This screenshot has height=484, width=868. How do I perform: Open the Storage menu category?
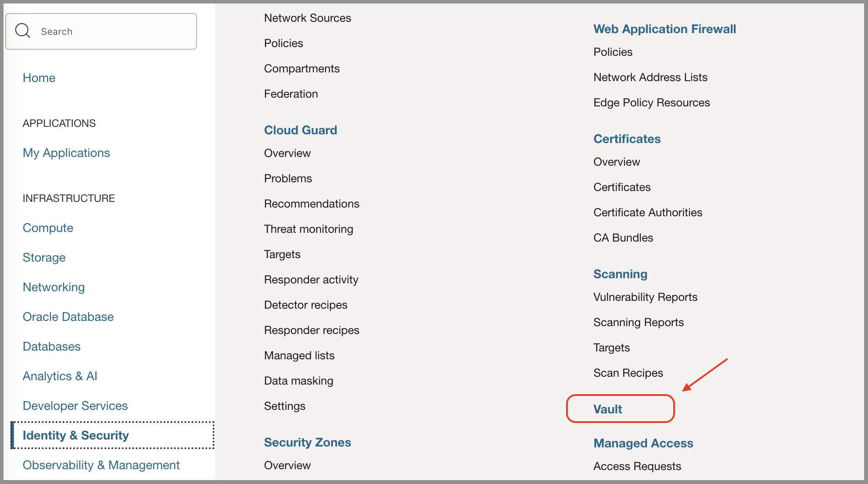tap(44, 257)
